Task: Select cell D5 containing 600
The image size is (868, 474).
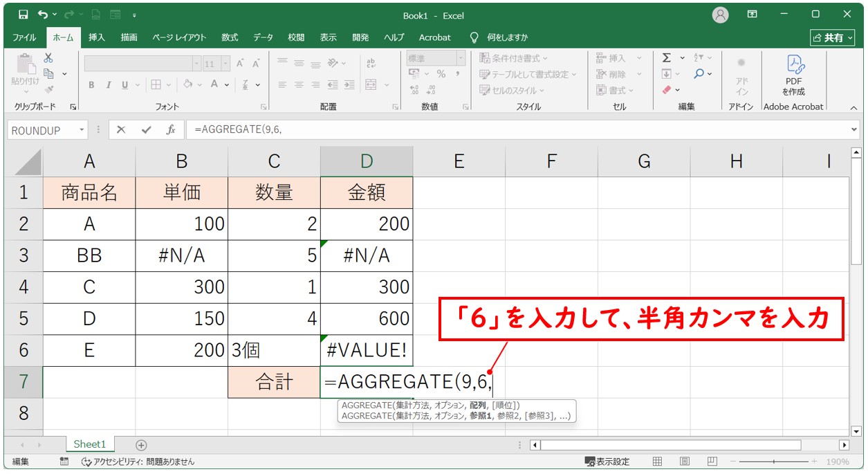Action: 367,318
